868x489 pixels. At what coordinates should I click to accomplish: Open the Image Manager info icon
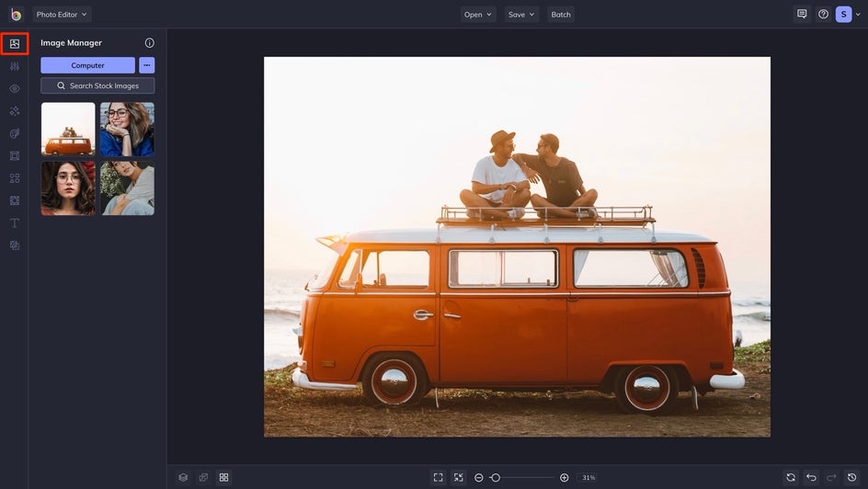point(150,42)
